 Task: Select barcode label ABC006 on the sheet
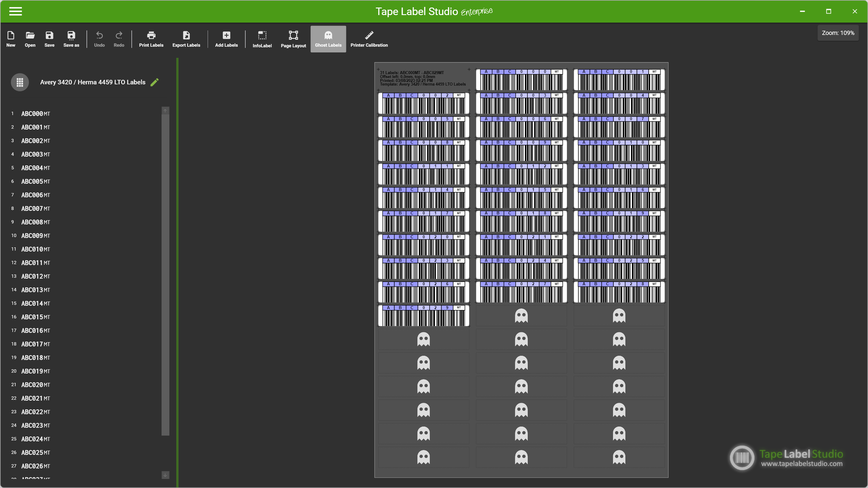[521, 127]
